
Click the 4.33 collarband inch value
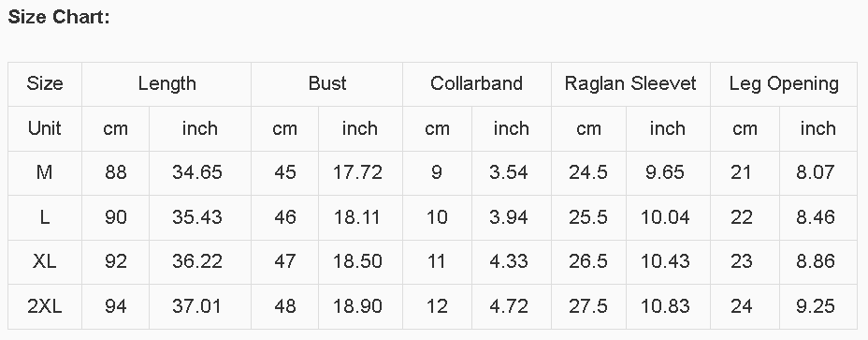[x=509, y=261]
